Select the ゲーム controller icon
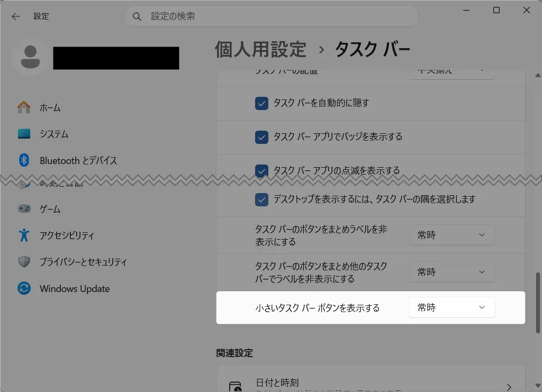 pos(24,209)
